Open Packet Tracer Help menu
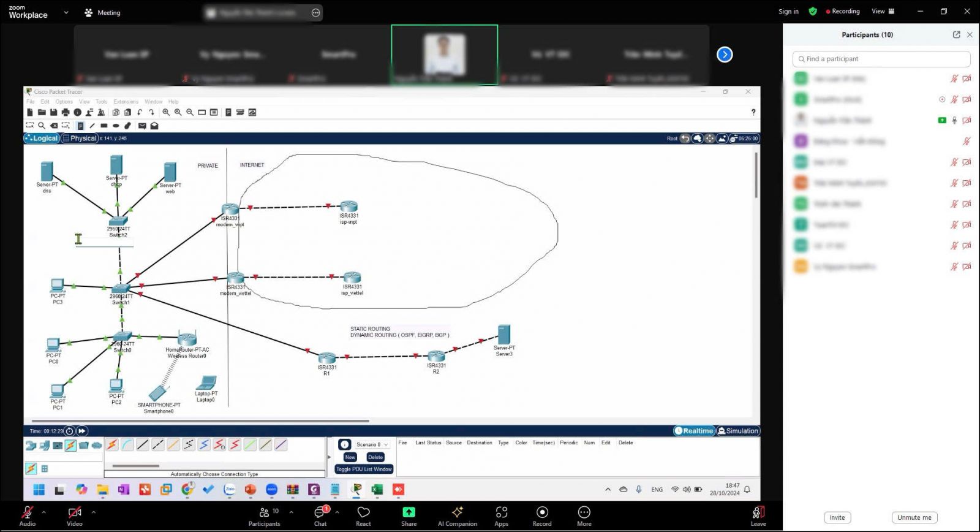980x532 pixels. (174, 102)
